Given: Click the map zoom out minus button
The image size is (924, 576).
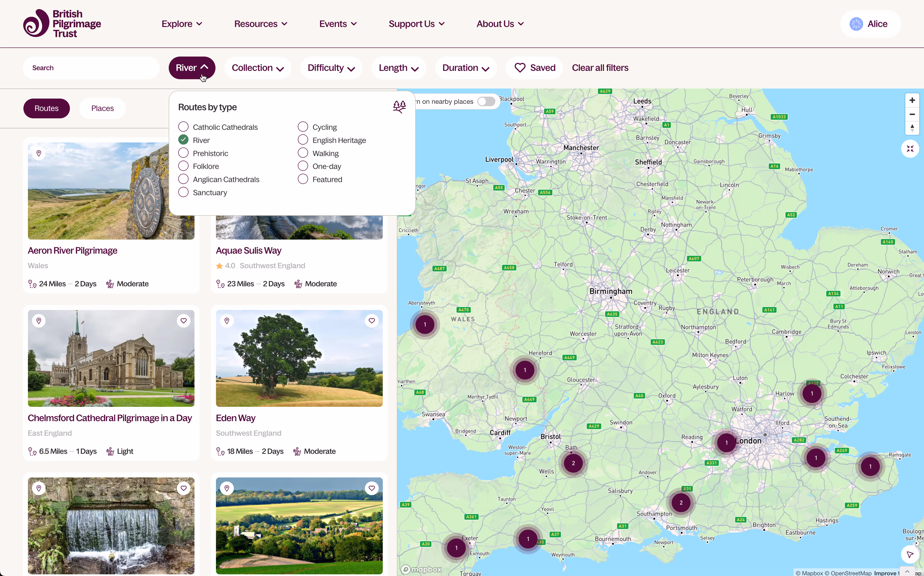Looking at the screenshot, I should [x=912, y=114].
